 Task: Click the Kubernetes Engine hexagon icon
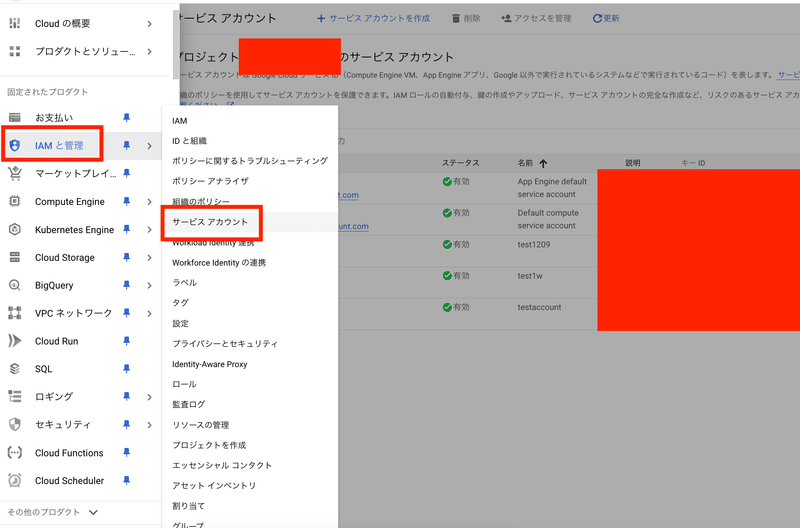point(15,230)
